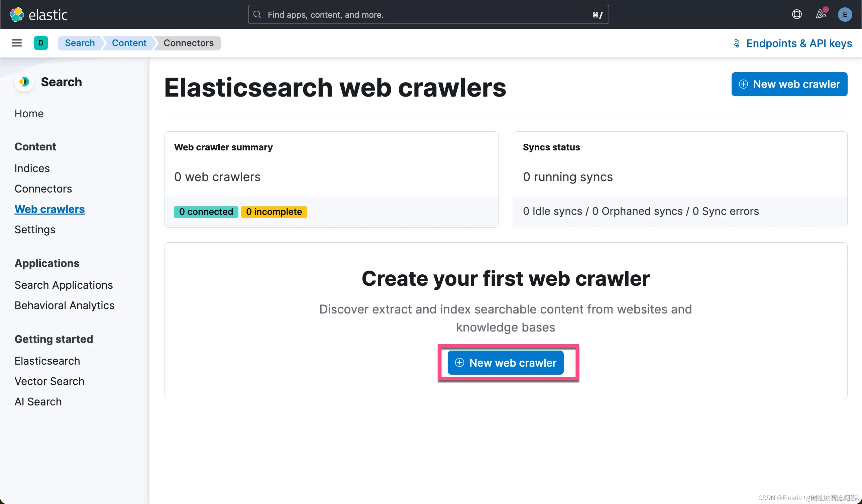Click the Elastic logo in the header

pos(38,15)
